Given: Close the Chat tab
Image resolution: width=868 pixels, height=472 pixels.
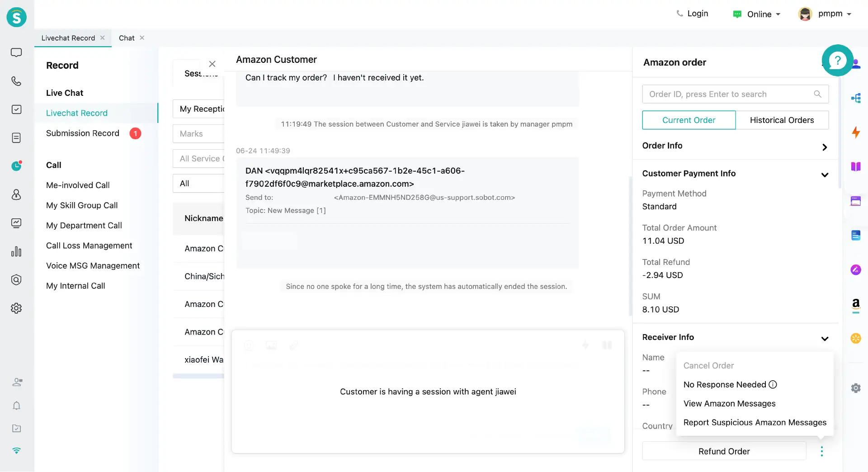Looking at the screenshot, I should point(142,38).
